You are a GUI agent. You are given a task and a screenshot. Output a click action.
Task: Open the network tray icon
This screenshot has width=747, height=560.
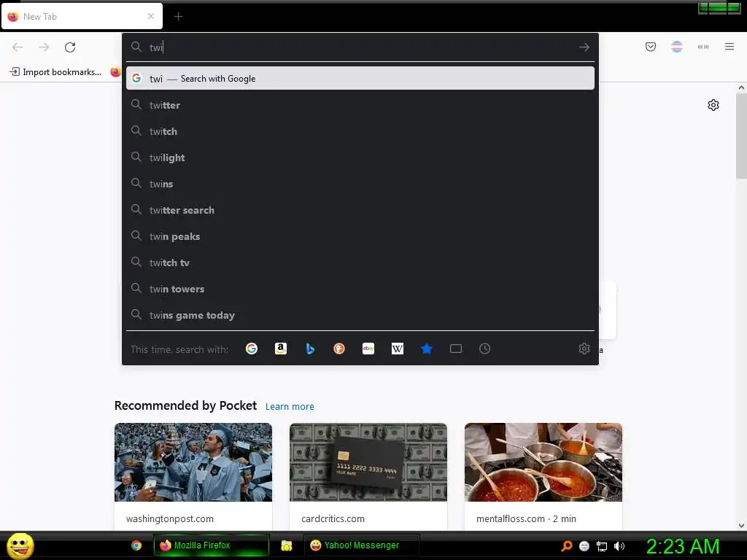(x=602, y=546)
